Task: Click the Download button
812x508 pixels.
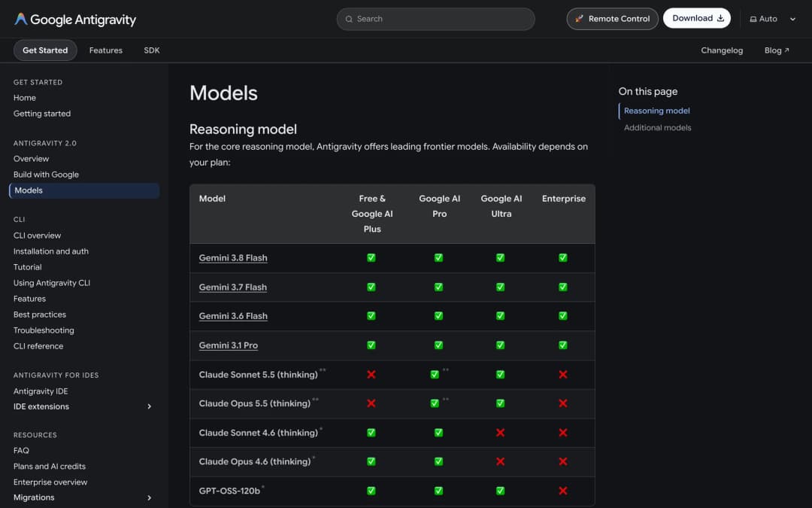Action: (x=696, y=18)
